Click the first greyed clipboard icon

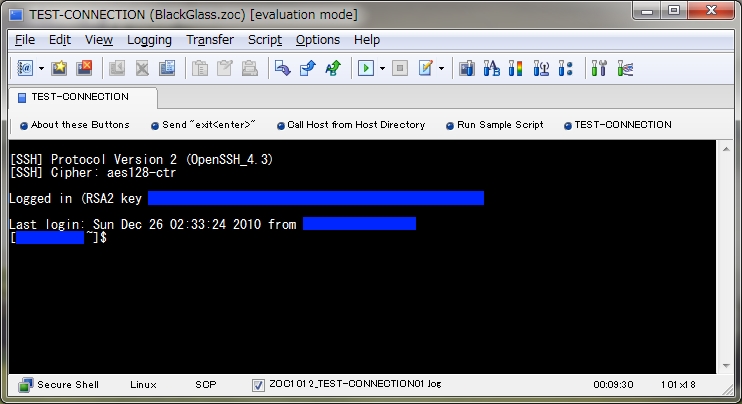[200, 69]
